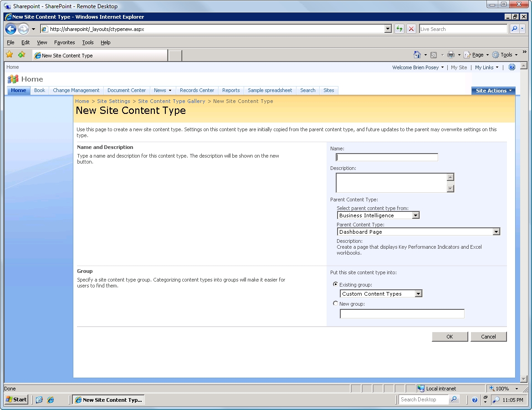Click the Live Search magnifier icon
The width and height of the screenshot is (532, 410).
point(514,29)
